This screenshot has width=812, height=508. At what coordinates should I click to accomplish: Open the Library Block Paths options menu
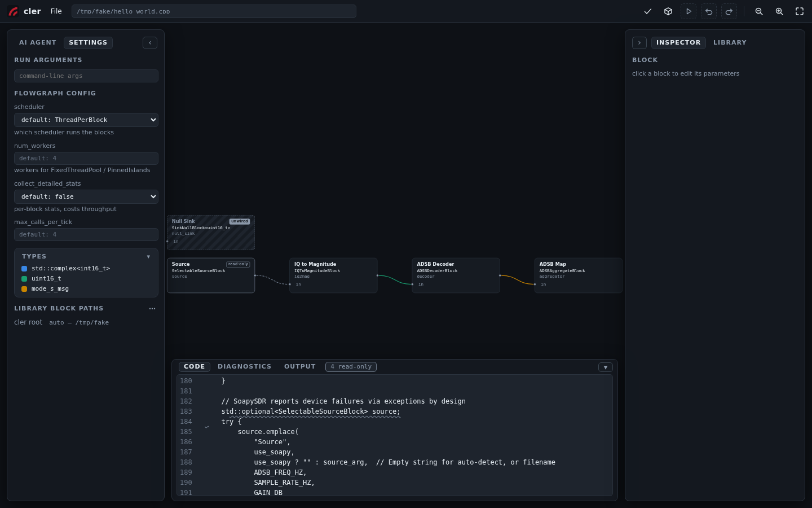(152, 309)
